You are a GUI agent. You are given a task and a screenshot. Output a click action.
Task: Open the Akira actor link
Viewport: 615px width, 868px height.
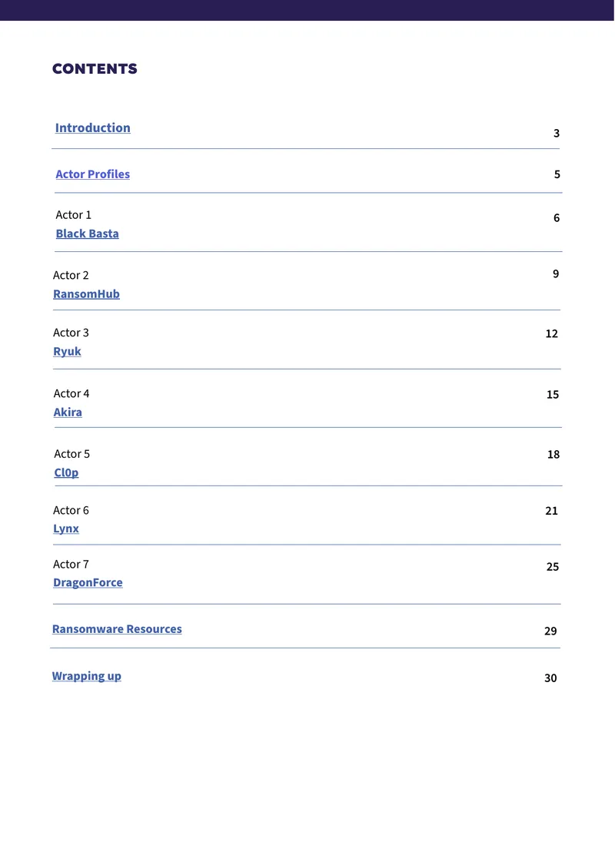click(68, 412)
